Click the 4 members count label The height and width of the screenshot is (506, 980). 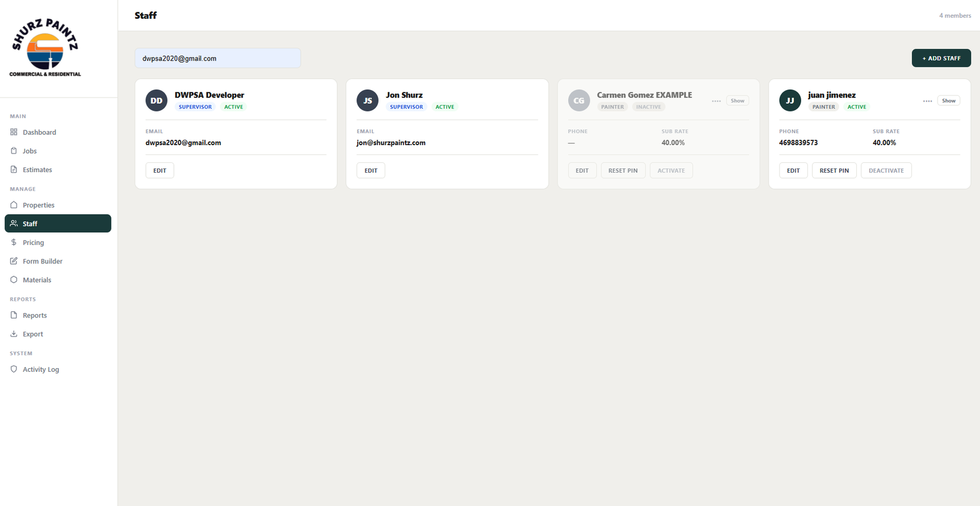[955, 15]
